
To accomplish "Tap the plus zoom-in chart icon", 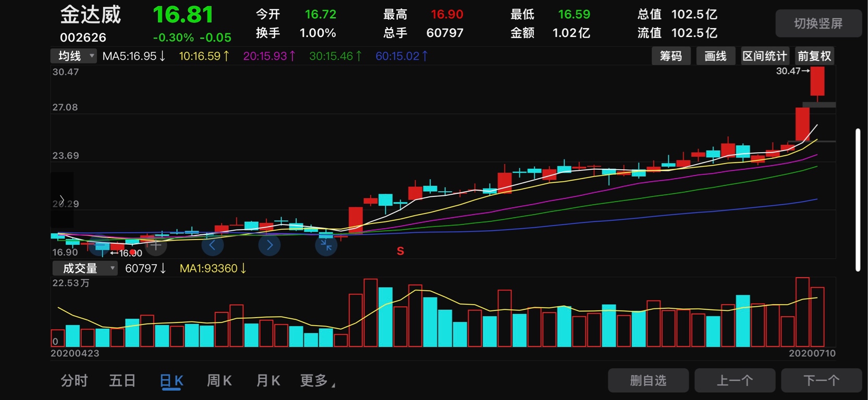I will [156, 245].
